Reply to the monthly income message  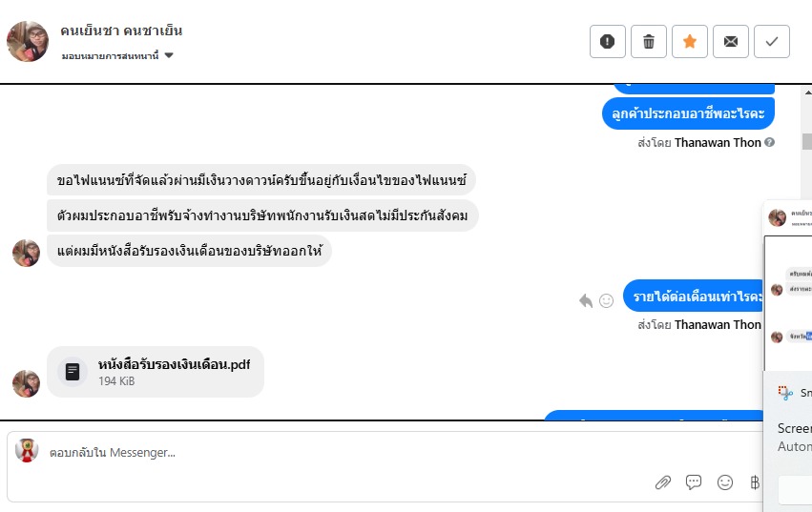click(586, 300)
